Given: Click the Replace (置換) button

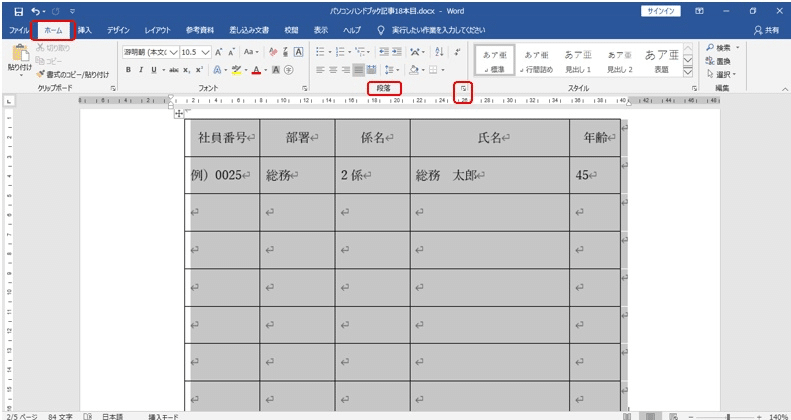Looking at the screenshot, I should (719, 61).
